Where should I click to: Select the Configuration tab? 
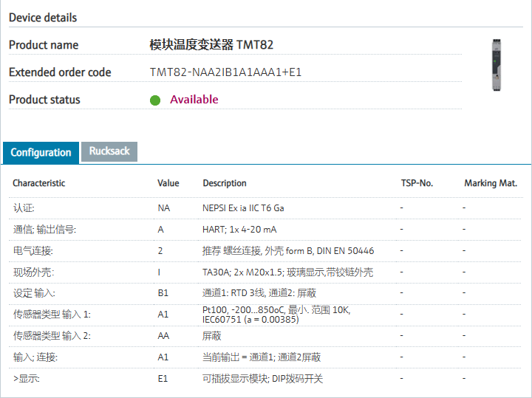point(41,152)
